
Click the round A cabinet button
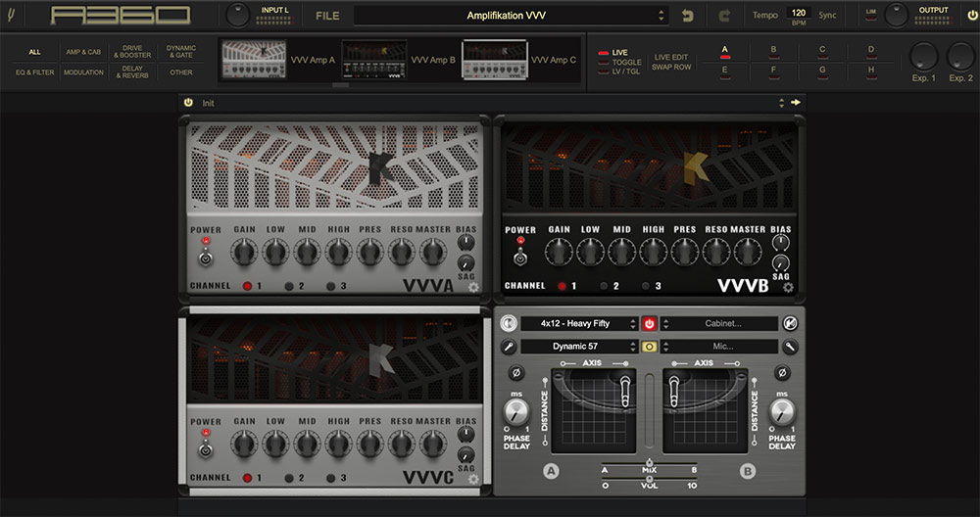pyautogui.click(x=551, y=471)
